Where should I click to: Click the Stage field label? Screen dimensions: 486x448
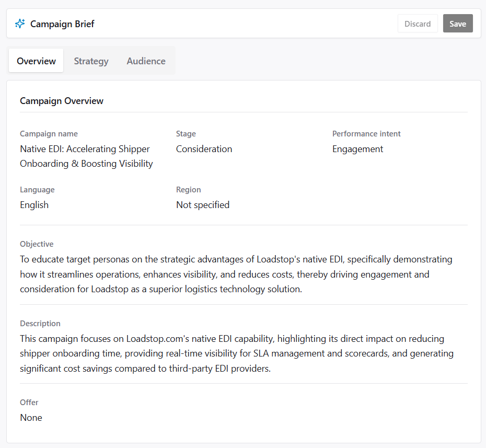186,134
